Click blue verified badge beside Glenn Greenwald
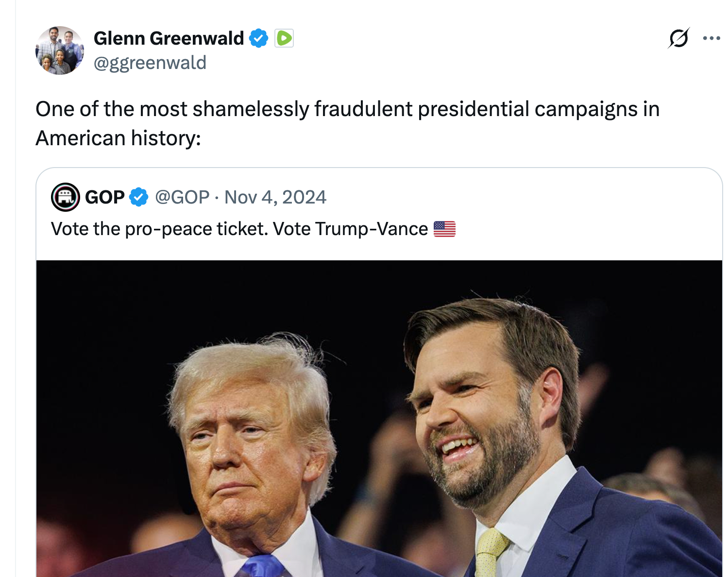Screen dimensions: 728x577 258,38
